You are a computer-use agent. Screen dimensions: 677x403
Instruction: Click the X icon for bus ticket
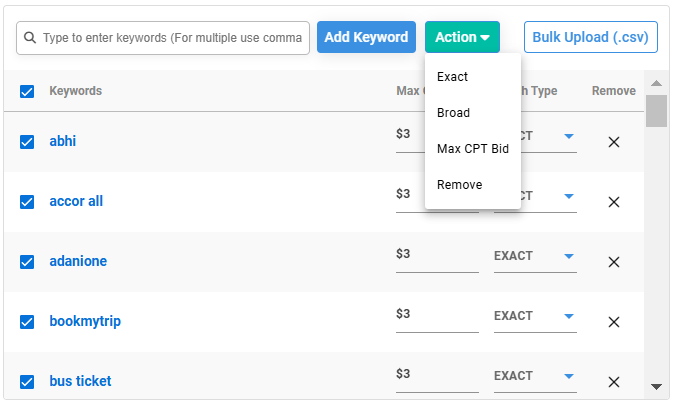614,382
